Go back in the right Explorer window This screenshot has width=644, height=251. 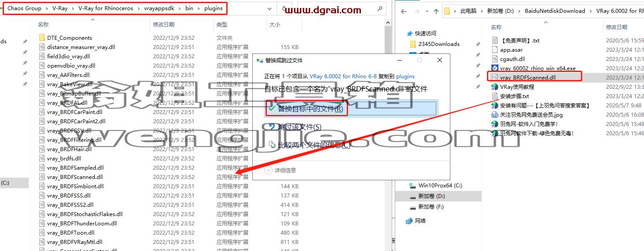(404, 11)
